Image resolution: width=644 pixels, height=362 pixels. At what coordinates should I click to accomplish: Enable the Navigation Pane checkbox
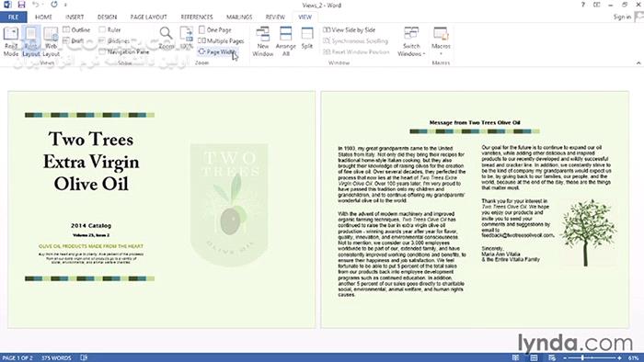click(124, 51)
